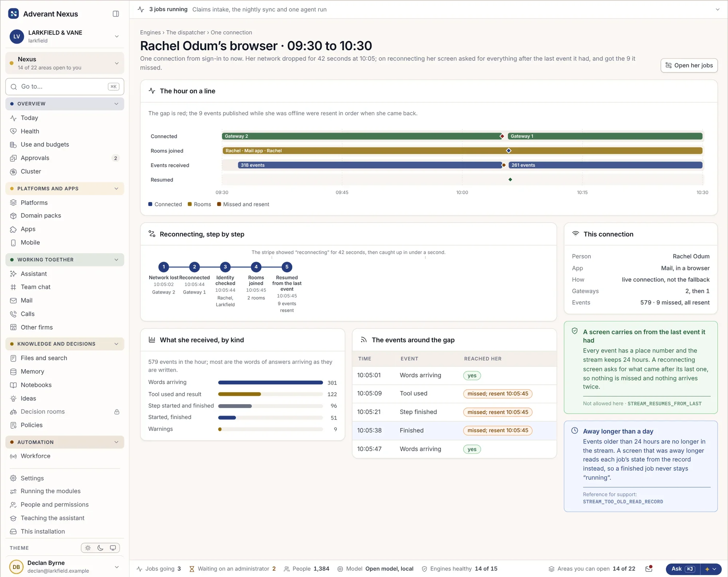Click the Notebooks book icon
The height and width of the screenshot is (577, 728).
pyautogui.click(x=13, y=385)
